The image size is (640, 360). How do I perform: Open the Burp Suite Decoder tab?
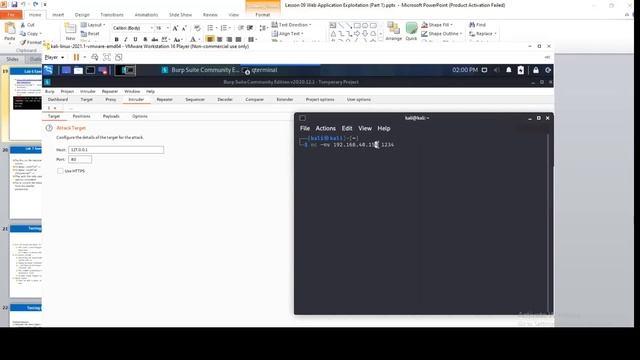224,100
